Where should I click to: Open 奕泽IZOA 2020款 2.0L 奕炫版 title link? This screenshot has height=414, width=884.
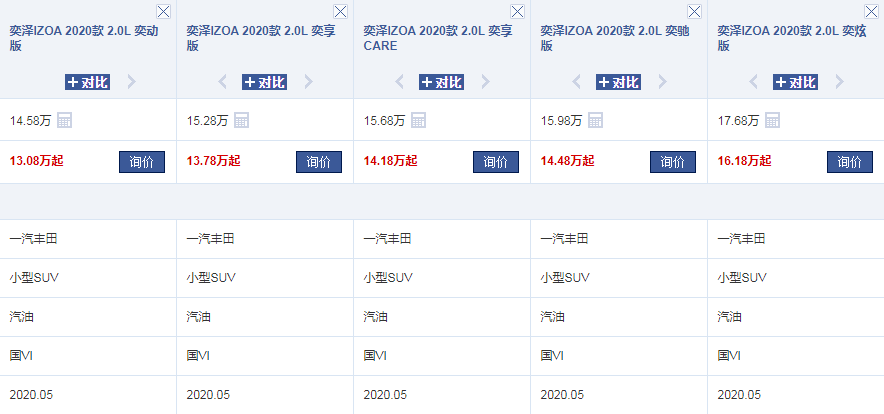pyautogui.click(x=792, y=38)
